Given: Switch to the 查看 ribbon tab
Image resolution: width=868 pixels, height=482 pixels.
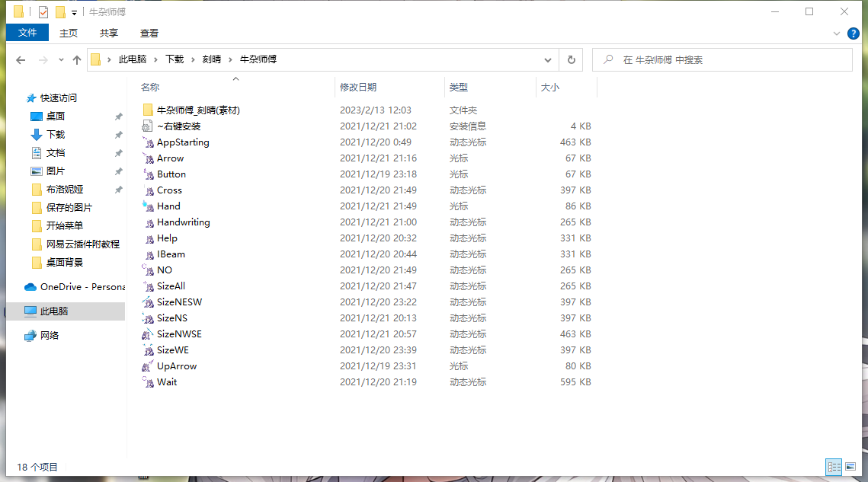Looking at the screenshot, I should 149,33.
